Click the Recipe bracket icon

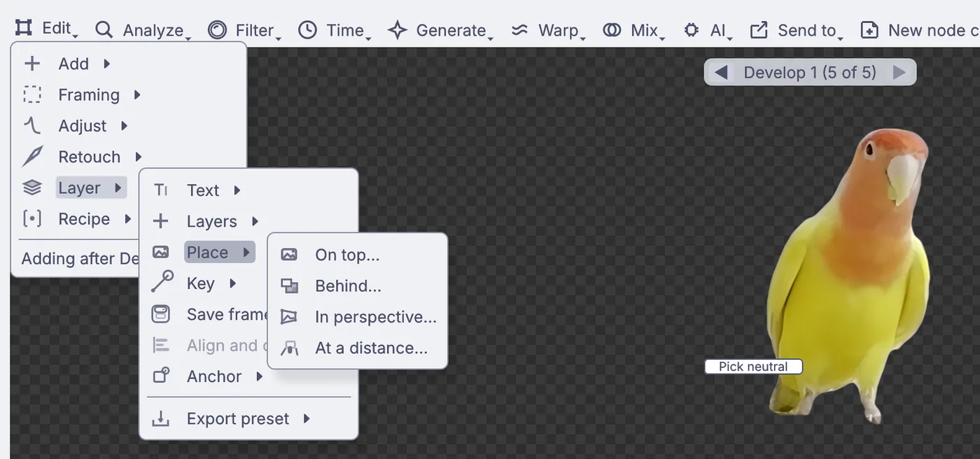click(x=32, y=219)
